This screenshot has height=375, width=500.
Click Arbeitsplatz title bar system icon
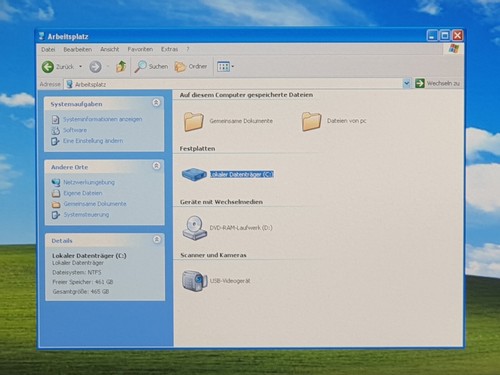42,36
